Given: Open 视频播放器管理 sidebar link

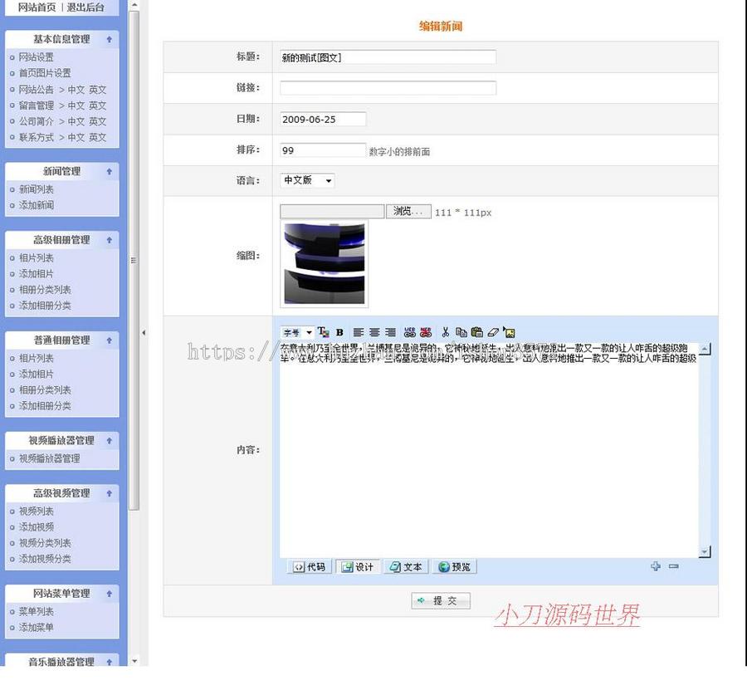Looking at the screenshot, I should coord(50,458).
